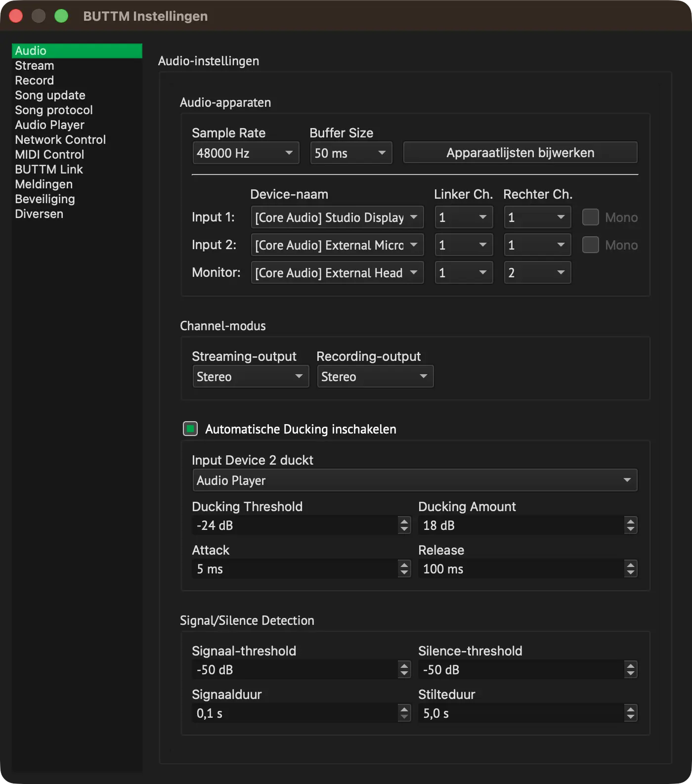This screenshot has height=784, width=692.
Task: Click Apparaatlijsten bijwerken button
Action: pos(520,153)
